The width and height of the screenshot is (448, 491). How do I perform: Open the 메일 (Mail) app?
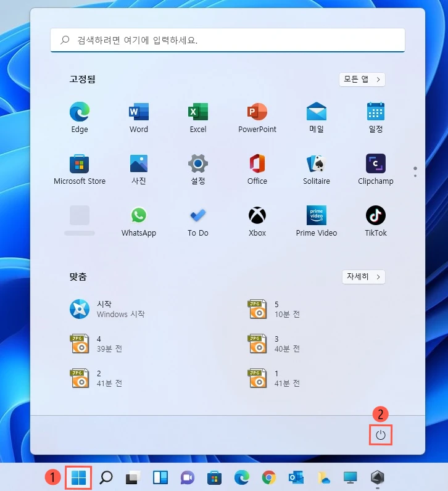pyautogui.click(x=317, y=117)
